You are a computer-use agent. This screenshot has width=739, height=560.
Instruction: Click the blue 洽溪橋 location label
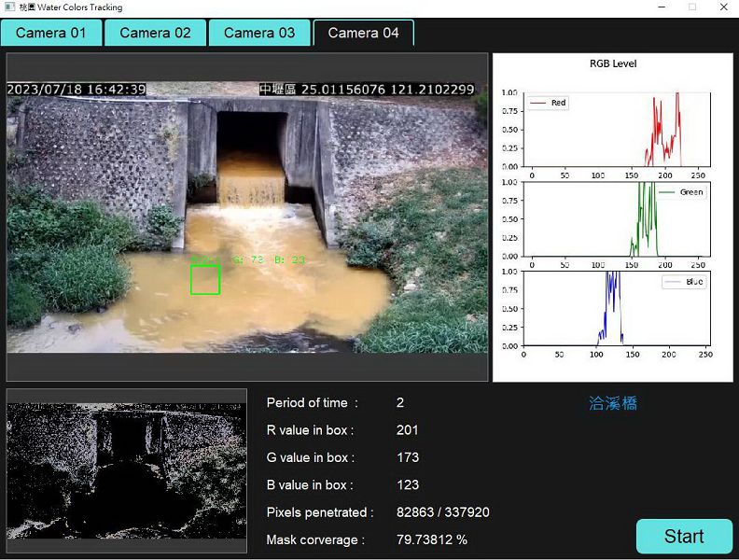tap(613, 403)
